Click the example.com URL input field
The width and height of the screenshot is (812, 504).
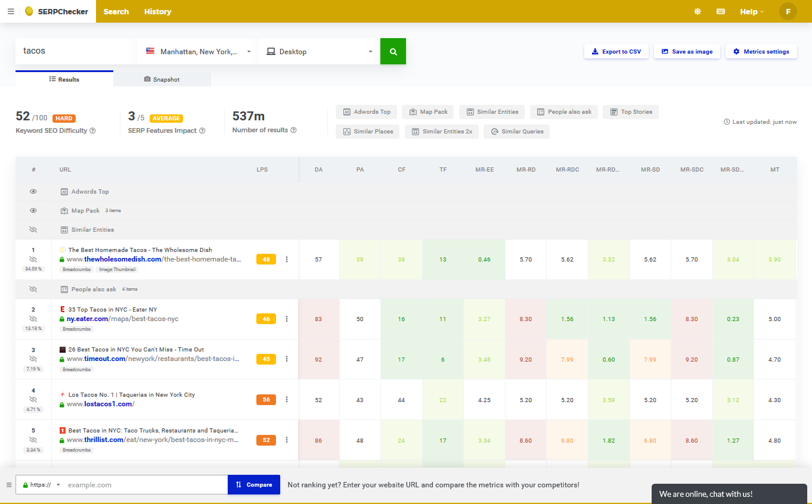pos(145,485)
